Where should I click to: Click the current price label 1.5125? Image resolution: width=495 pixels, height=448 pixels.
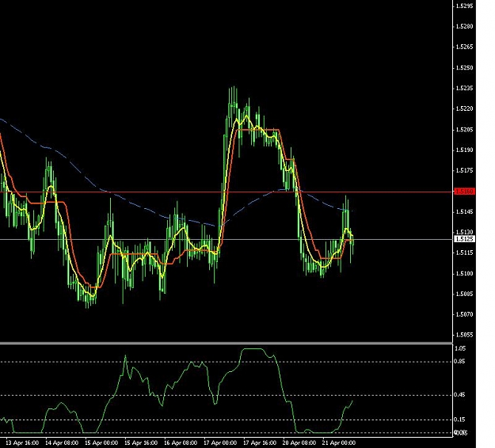coord(464,239)
